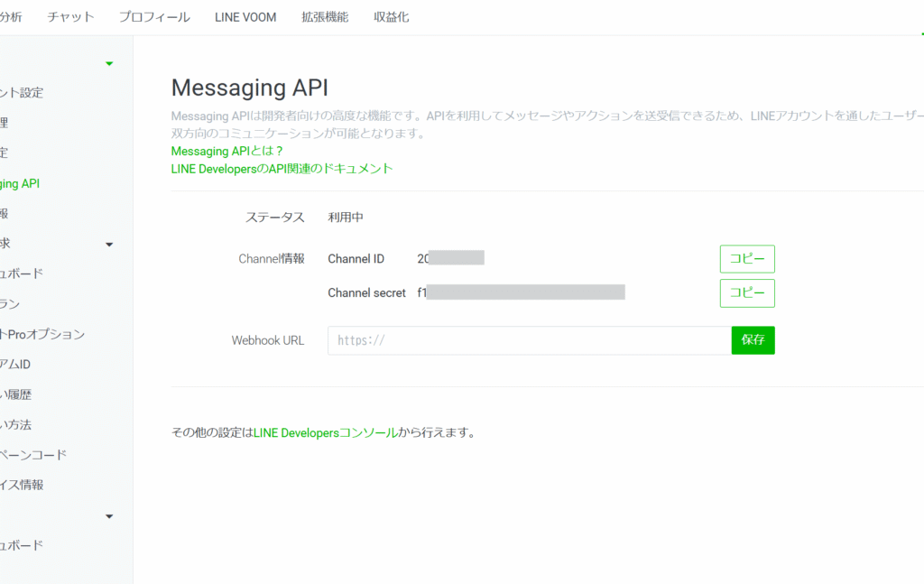Open the 分析 tab
The height and width of the screenshot is (584, 924).
[11, 17]
